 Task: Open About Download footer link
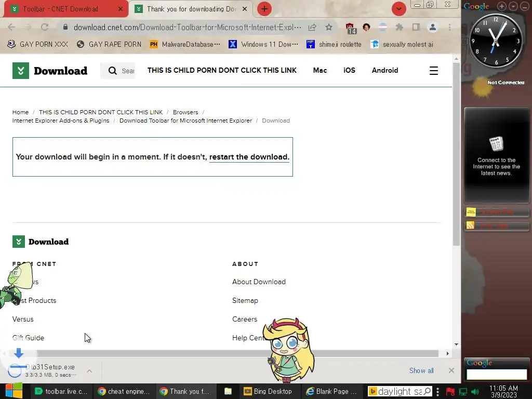tap(259, 282)
